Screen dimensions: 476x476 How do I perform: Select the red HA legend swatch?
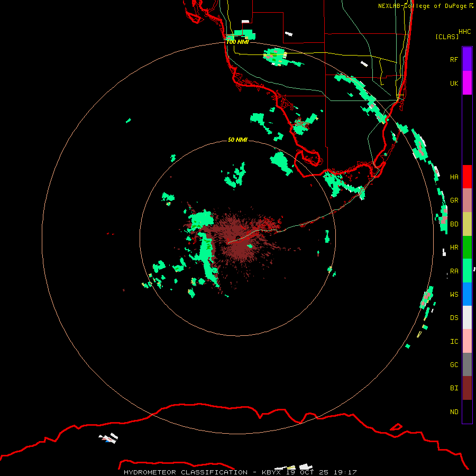point(467,177)
